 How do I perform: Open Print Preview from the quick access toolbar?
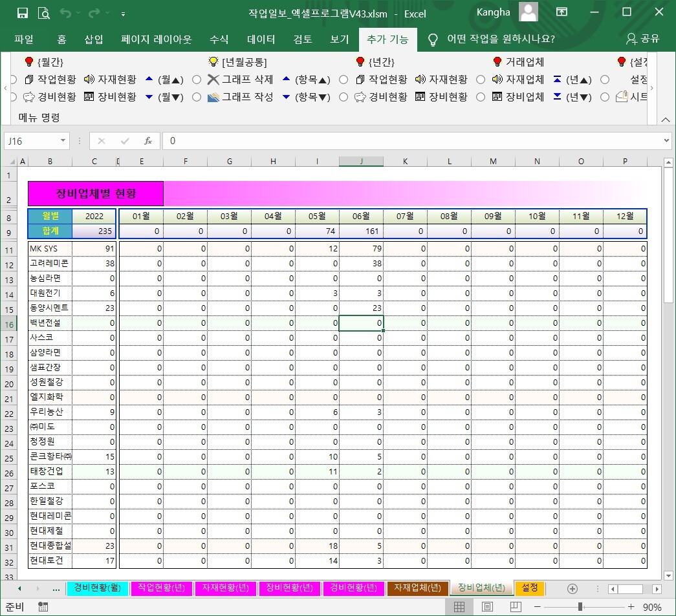click(x=43, y=13)
